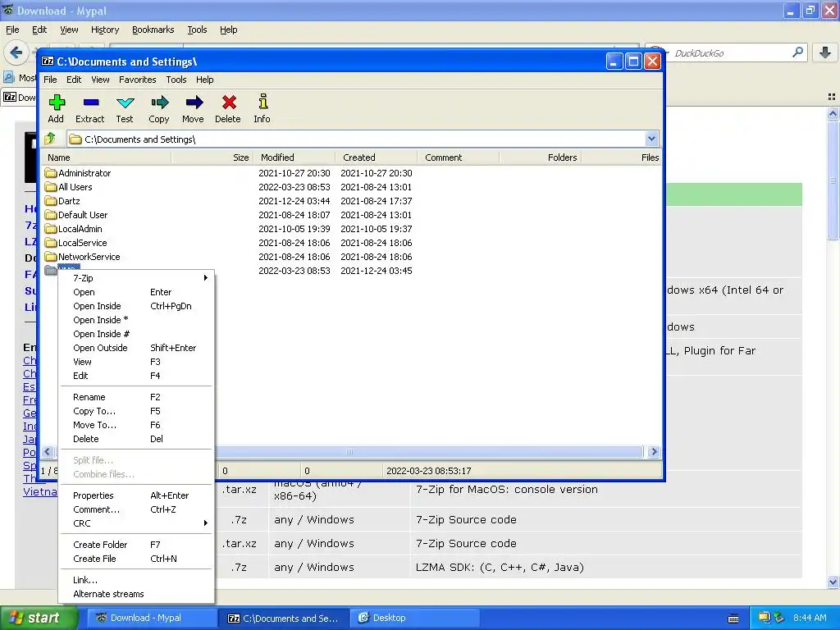This screenshot has width=840, height=630.
Task: Click the 7-Zip horizontal scrollbar left arrow
Action: [x=48, y=452]
